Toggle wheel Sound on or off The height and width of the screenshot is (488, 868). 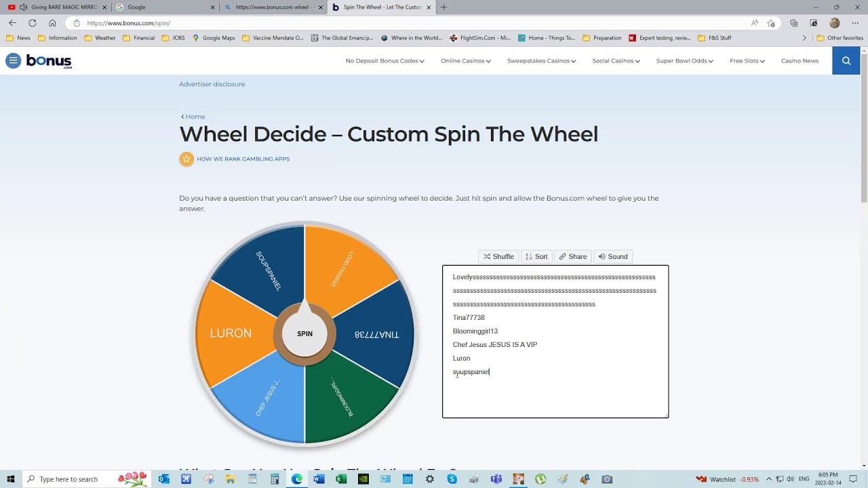(613, 257)
